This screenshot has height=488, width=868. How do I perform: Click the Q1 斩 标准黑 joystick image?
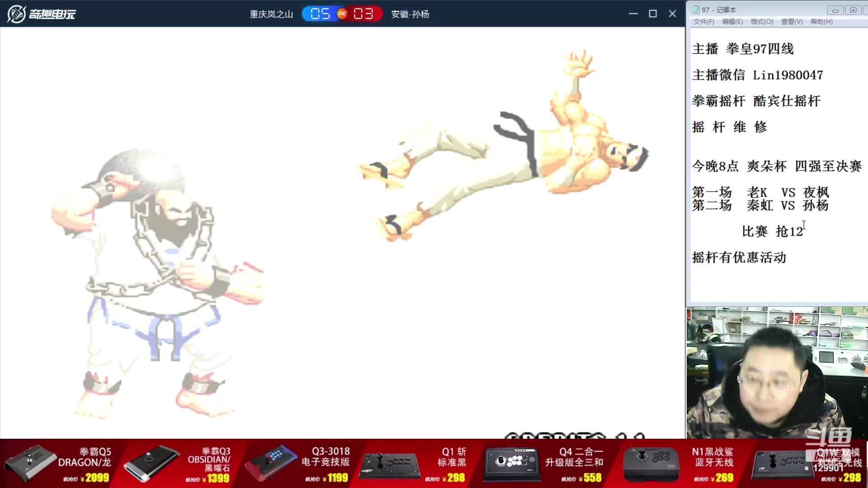[x=390, y=465]
